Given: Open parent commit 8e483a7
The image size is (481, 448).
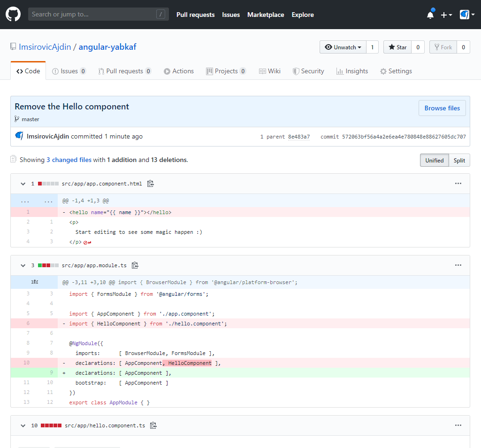Looking at the screenshot, I should coord(299,137).
